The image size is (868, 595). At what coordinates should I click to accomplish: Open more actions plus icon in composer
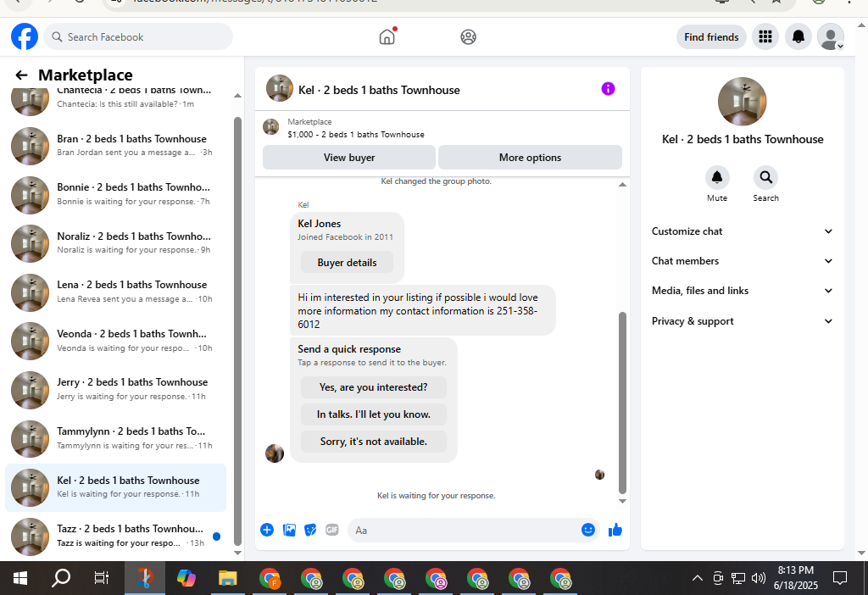(267, 530)
